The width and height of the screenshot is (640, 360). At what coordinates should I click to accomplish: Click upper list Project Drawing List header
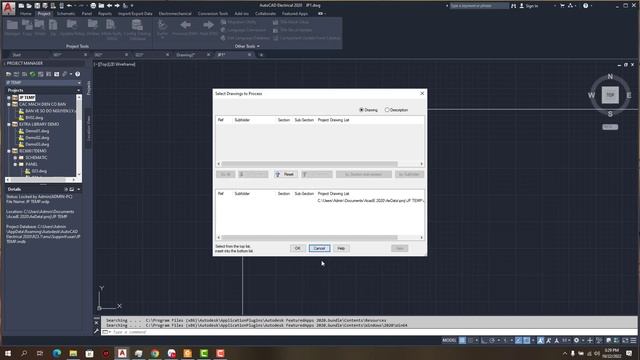333,120
